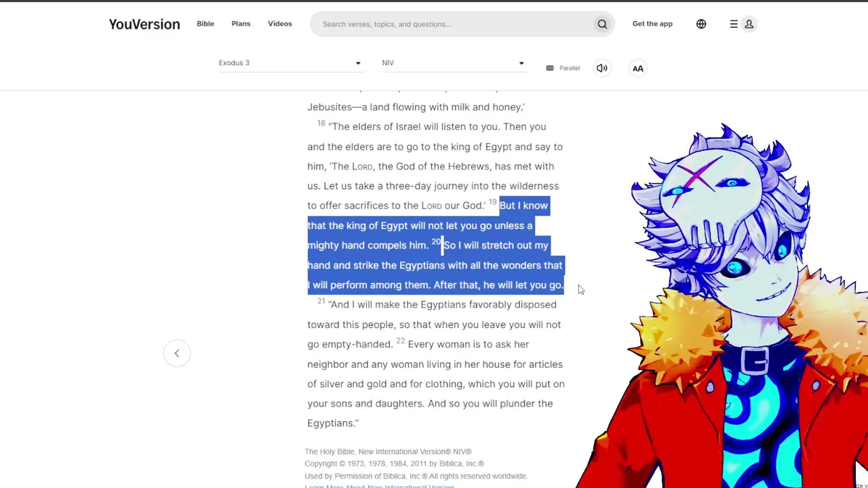Click verse 21 number

point(321,301)
